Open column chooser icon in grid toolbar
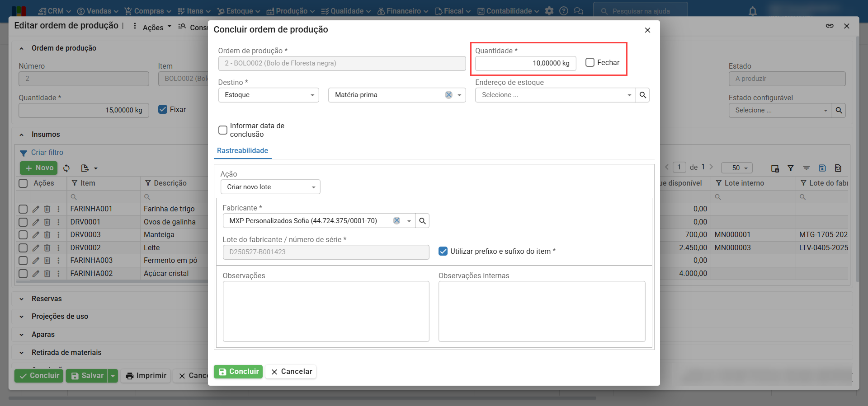The image size is (868, 406). click(775, 168)
